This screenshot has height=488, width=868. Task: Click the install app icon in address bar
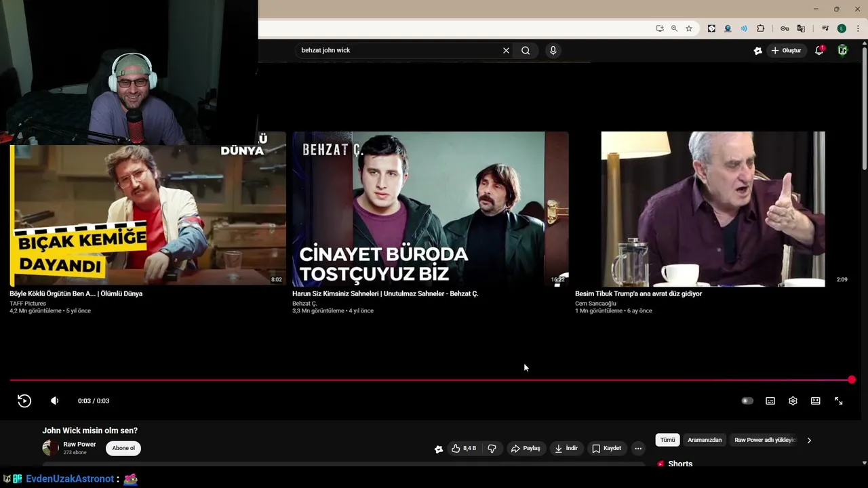660,28
